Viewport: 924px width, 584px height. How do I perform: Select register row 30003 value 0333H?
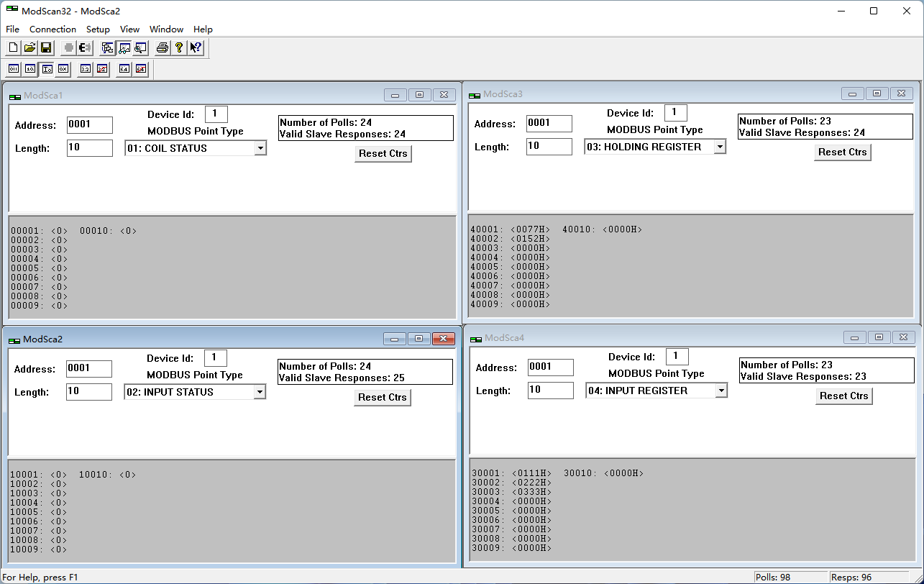(x=512, y=492)
